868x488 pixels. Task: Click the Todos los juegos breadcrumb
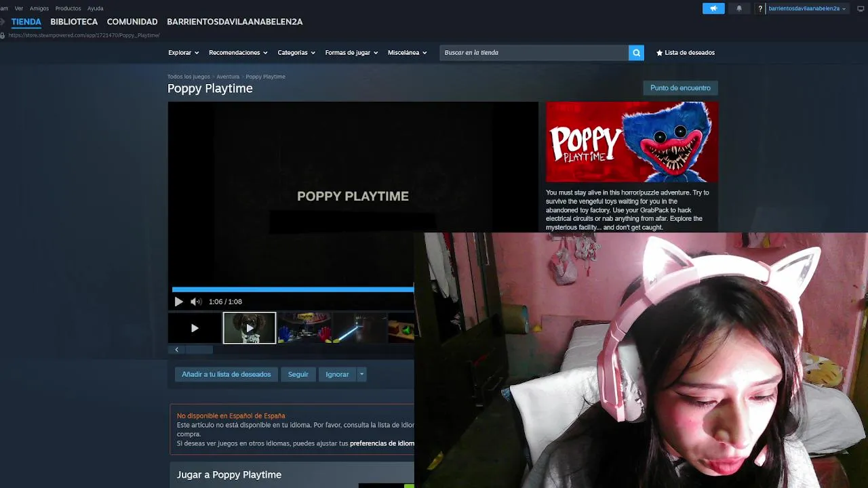click(x=189, y=77)
